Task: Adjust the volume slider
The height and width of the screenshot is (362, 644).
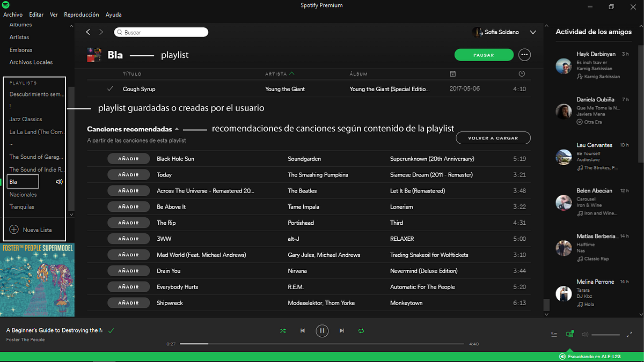Action: [605, 335]
